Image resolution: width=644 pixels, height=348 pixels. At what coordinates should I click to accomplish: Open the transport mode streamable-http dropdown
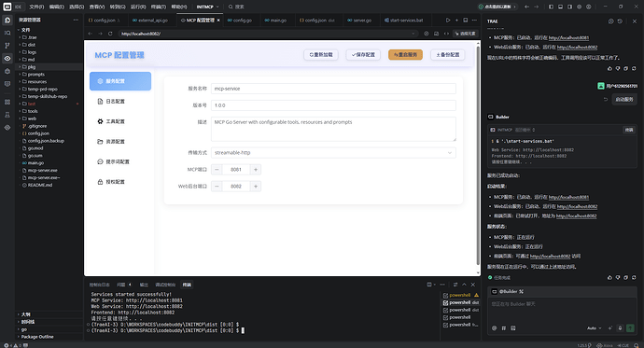coord(333,153)
